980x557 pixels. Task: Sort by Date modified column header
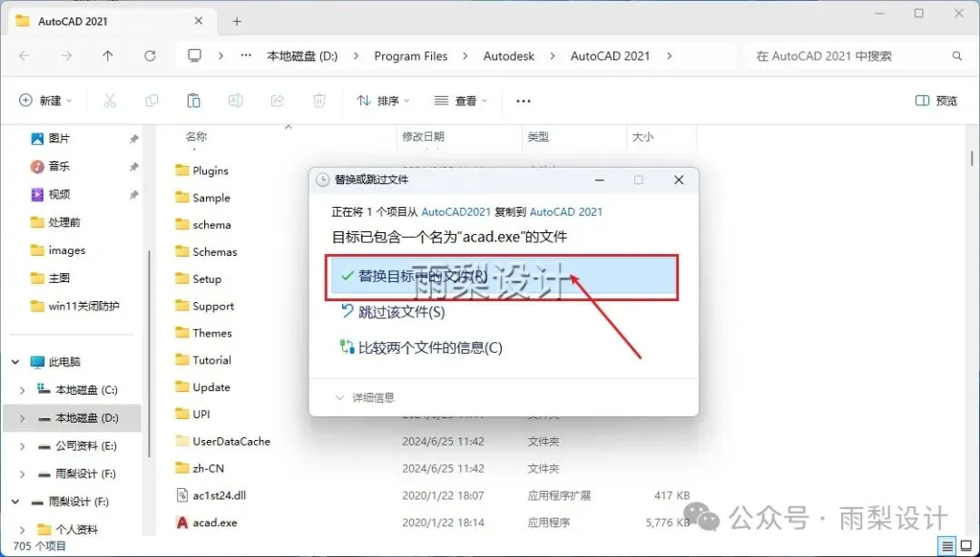coord(423,136)
